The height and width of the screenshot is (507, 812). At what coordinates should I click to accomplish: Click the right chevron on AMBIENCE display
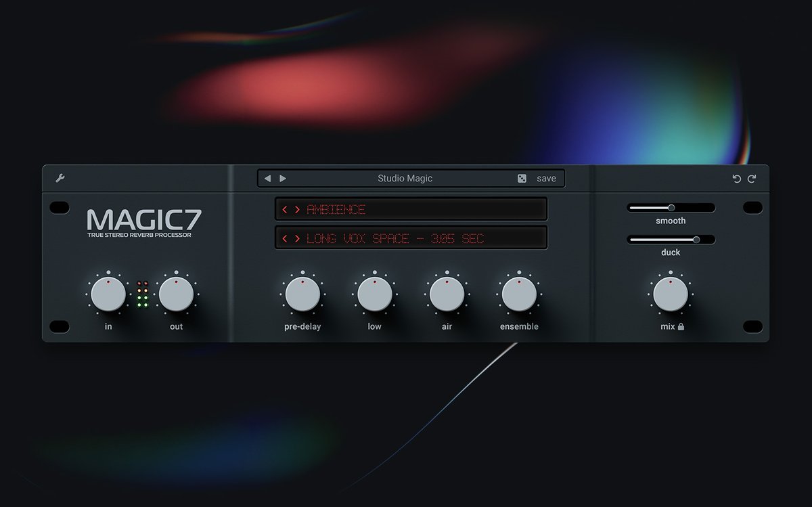click(x=296, y=209)
